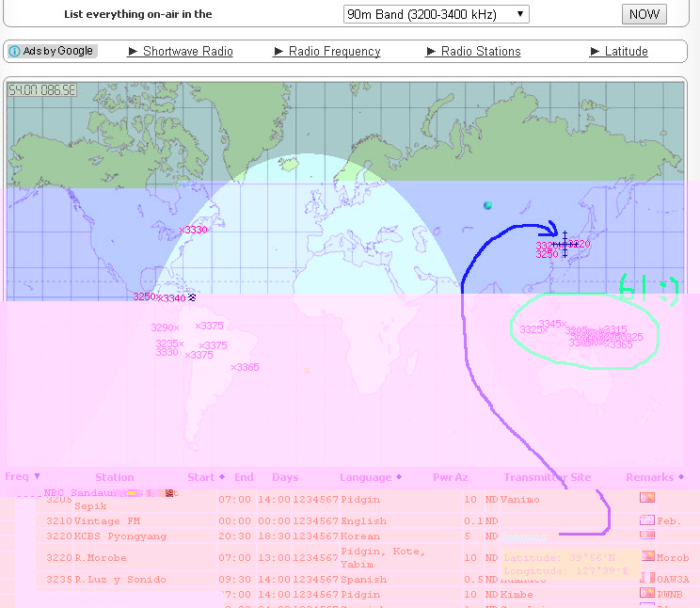Click the flag icon in Vanimo row

(647, 497)
